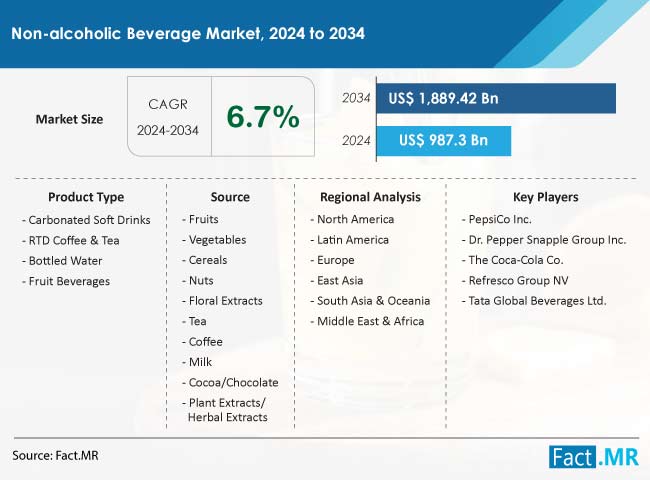Screen dimensions: 650x480
Task: Select PepsiCo Inc. in Key Players
Action: tap(499, 219)
